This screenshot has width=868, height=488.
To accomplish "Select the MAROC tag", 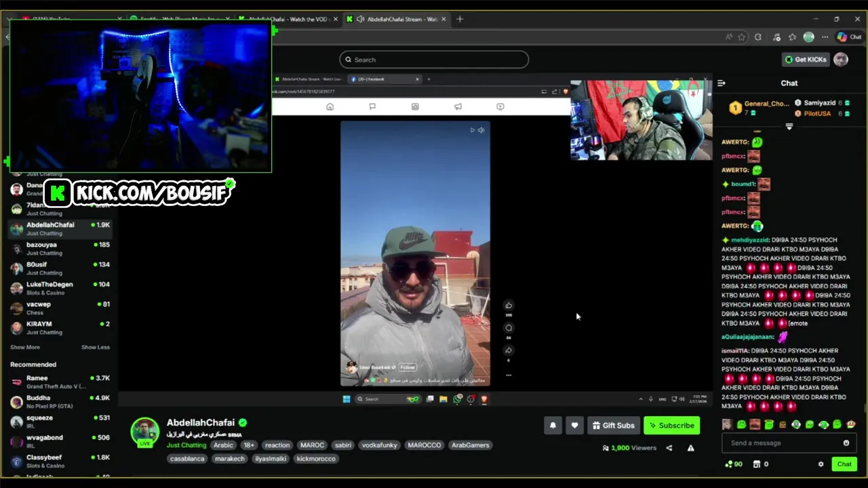I will [312, 445].
